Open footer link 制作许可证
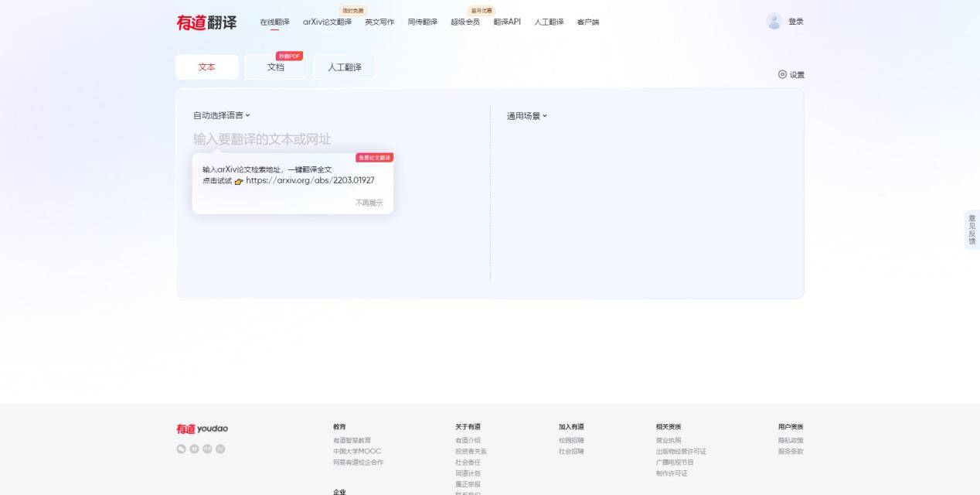980x495 pixels. pyautogui.click(x=672, y=473)
